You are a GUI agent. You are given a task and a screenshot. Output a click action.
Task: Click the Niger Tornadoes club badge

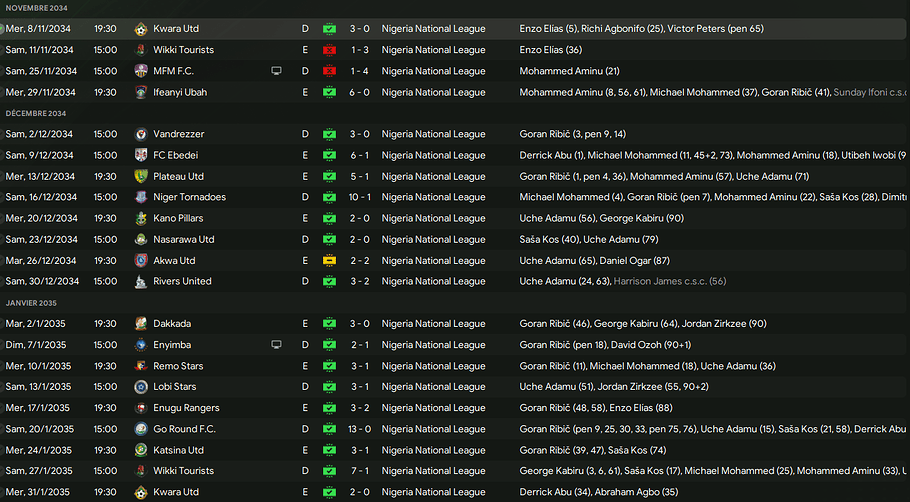click(141, 198)
